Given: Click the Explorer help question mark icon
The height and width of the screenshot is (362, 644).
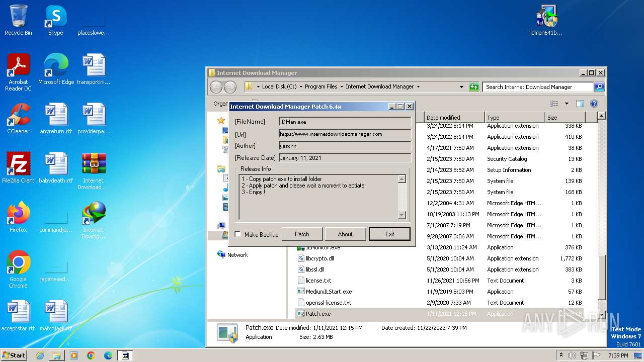Looking at the screenshot, I should pos(594,104).
